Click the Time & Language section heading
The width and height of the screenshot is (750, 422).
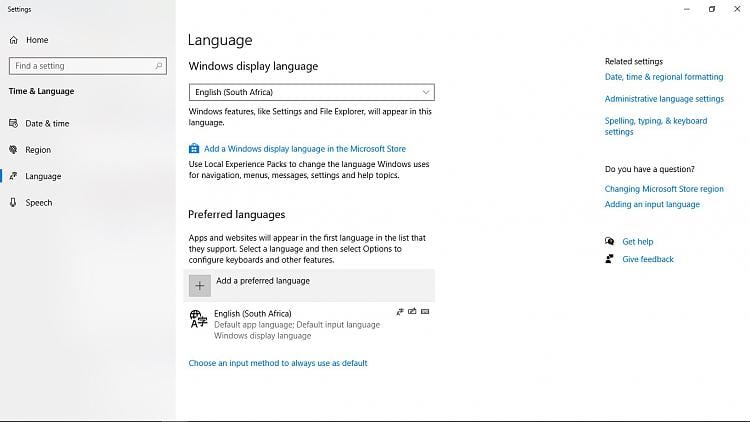[42, 91]
